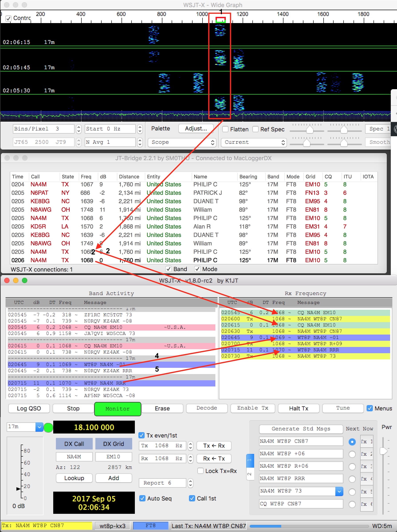Enable the Ref Spec checkbox
The image size is (397, 532).
(x=255, y=129)
